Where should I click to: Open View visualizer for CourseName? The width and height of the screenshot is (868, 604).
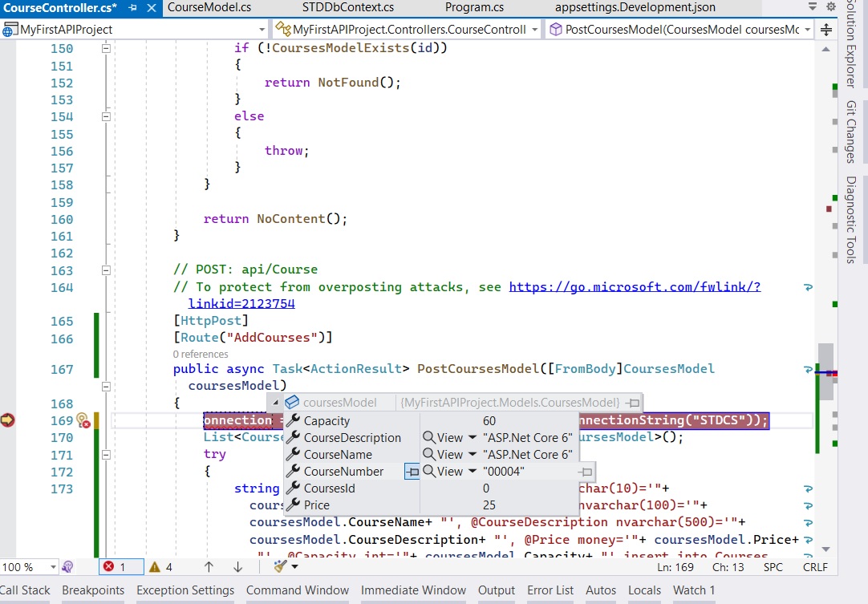coord(444,455)
